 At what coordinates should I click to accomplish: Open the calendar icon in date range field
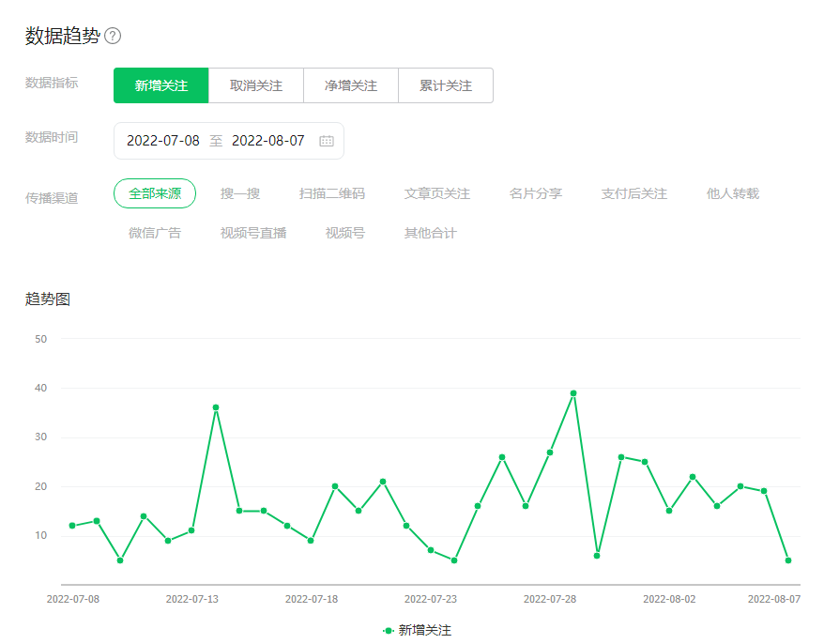click(327, 141)
